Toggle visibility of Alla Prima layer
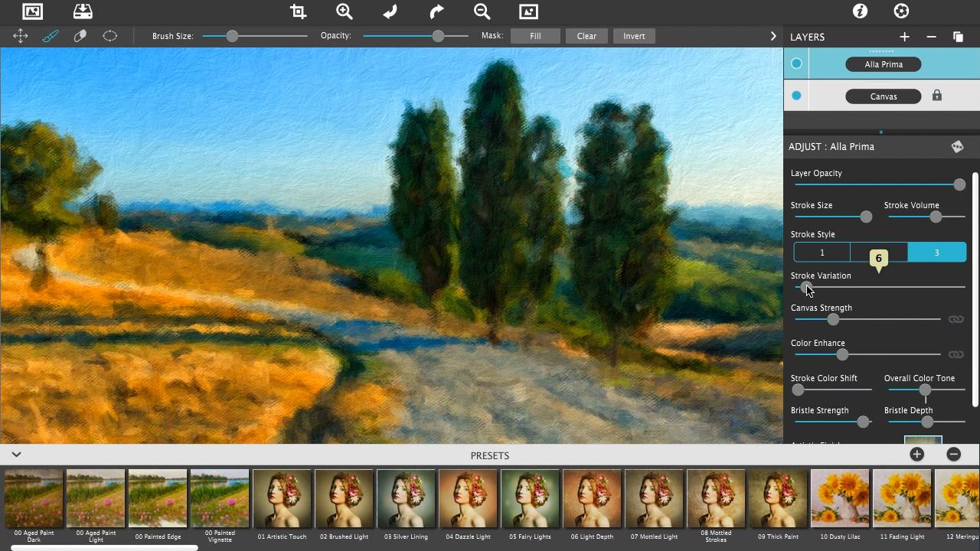Screen dimensions: 980x551 click(x=796, y=64)
